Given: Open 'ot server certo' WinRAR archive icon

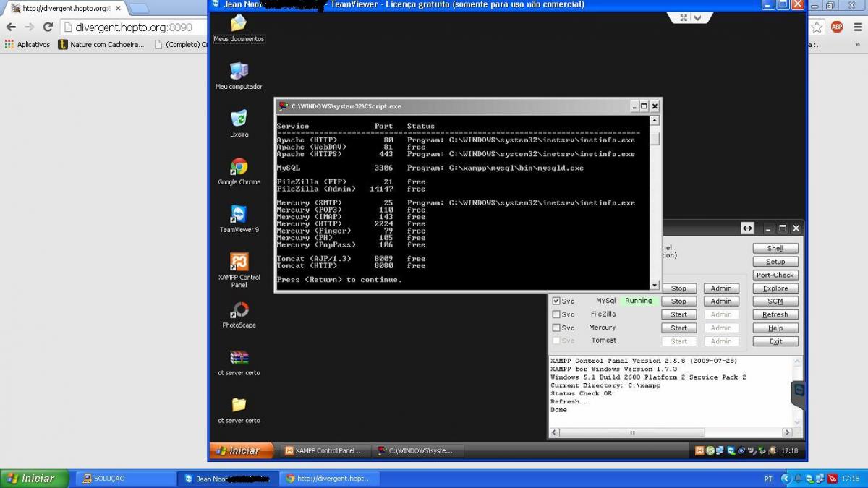Looking at the screenshot, I should (x=239, y=363).
